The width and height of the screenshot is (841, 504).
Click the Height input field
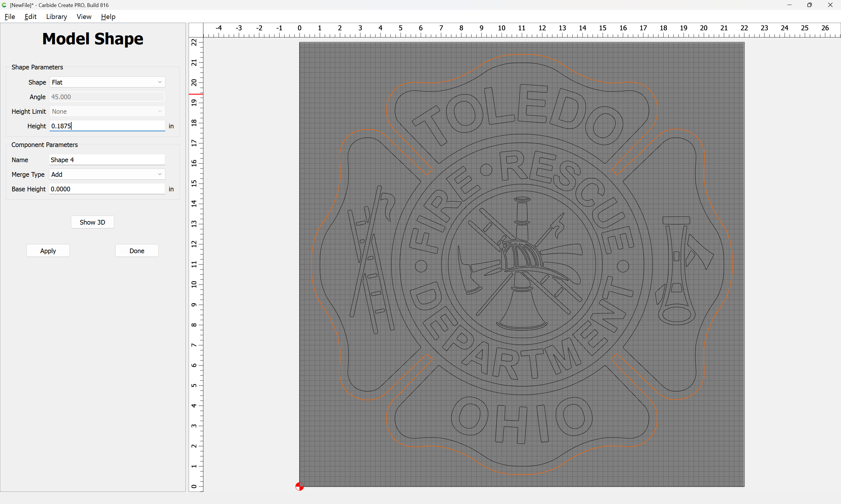107,126
